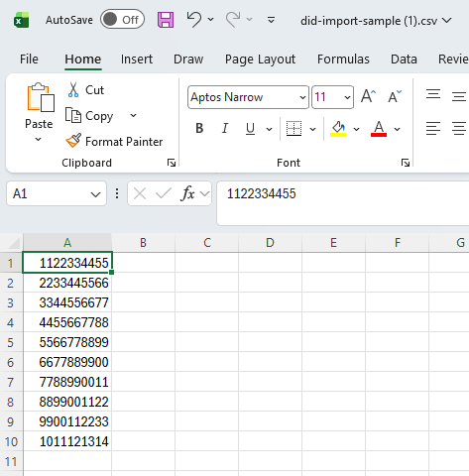Switch to the Insert tab
Viewport: 469px width, 476px height.
(x=137, y=59)
